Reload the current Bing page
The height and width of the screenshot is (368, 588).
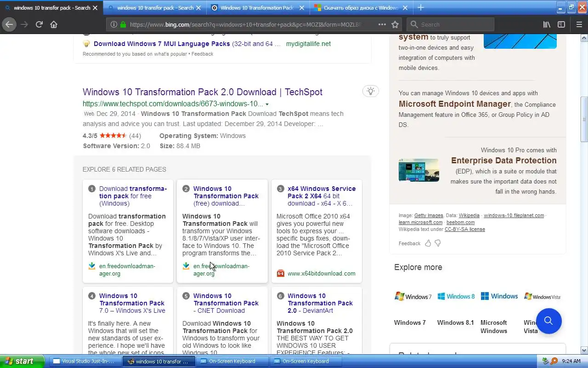(x=39, y=24)
